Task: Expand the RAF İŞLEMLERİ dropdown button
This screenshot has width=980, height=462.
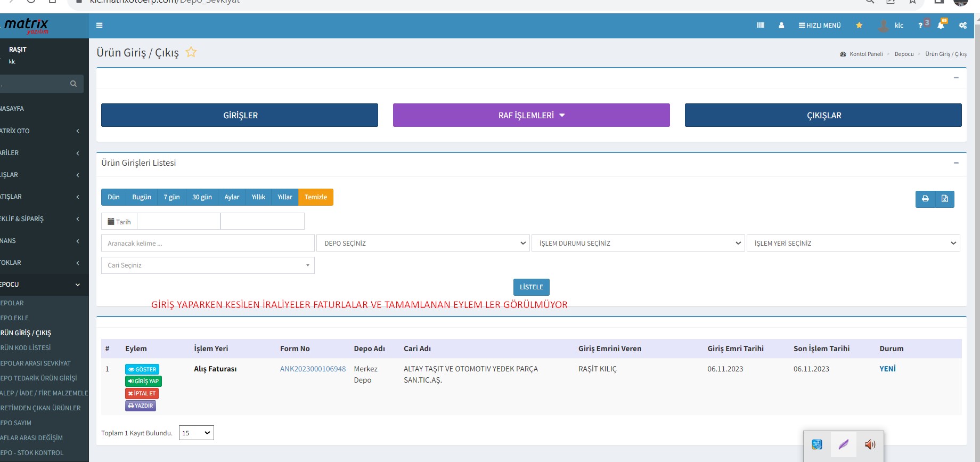Action: click(531, 115)
